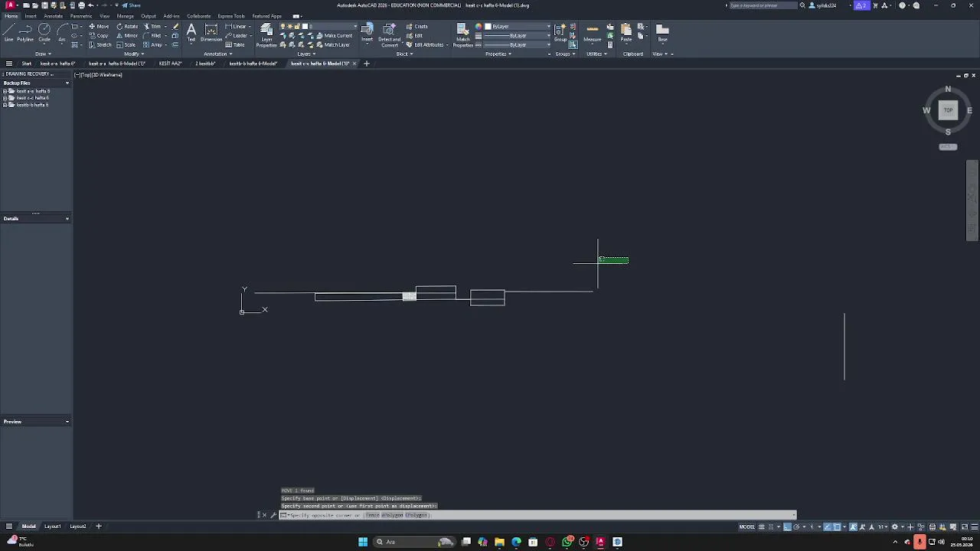980x551 pixels.
Task: Expand the Draw panel dropdown
Action: pyautogui.click(x=42, y=54)
